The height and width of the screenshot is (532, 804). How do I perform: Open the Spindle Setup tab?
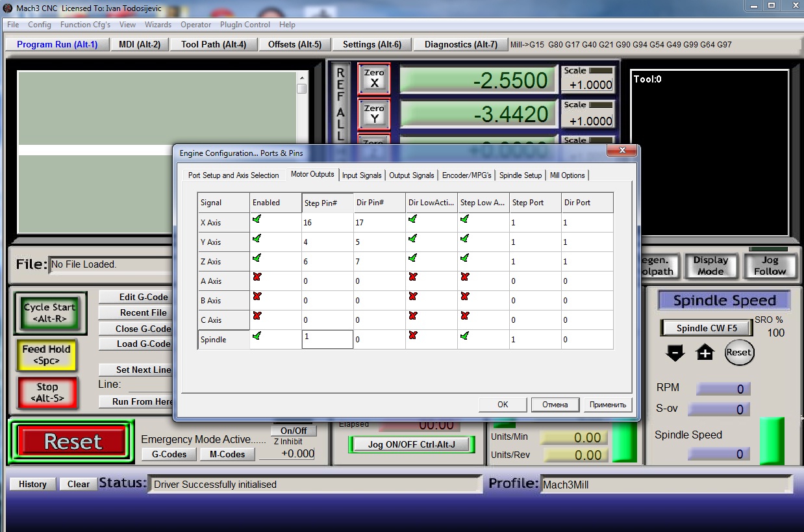(520, 175)
